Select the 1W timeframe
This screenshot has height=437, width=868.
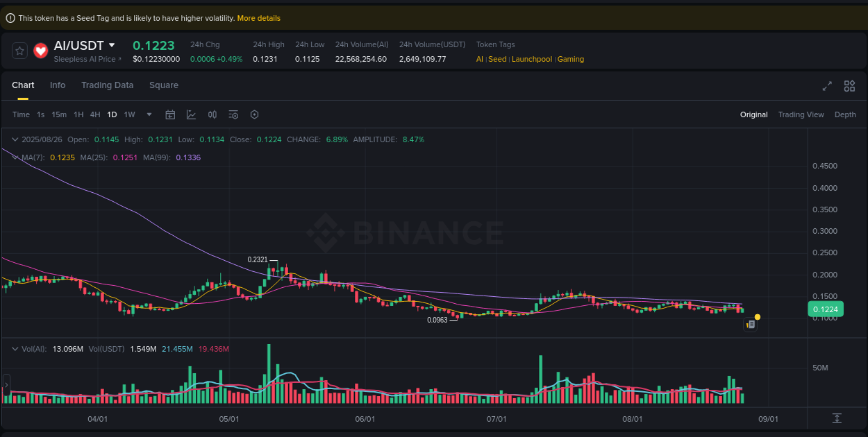tap(129, 114)
